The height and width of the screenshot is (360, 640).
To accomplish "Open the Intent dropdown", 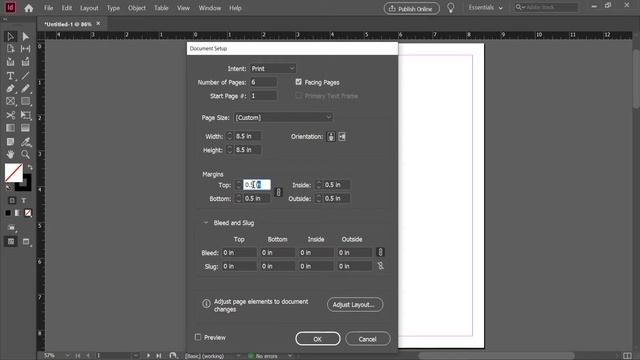I will pos(273,69).
